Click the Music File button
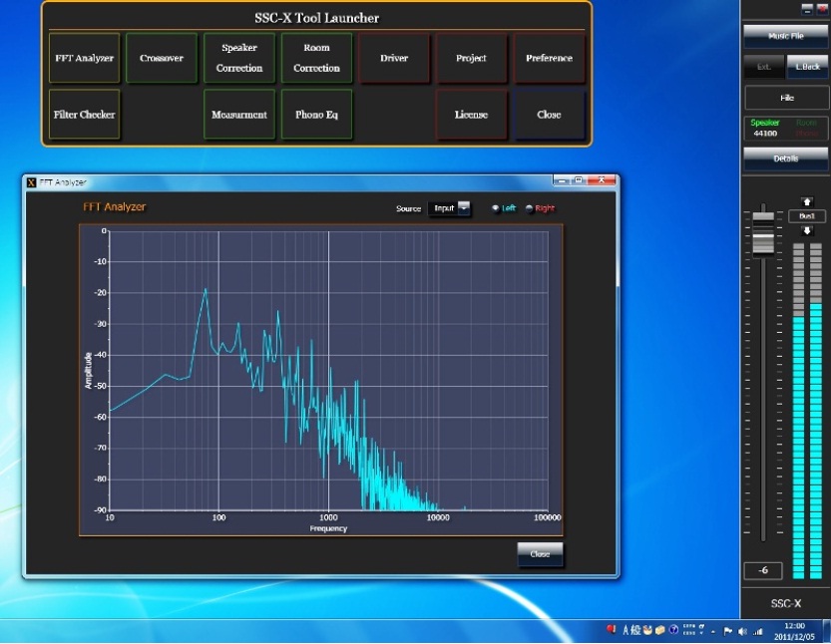 coord(785,37)
